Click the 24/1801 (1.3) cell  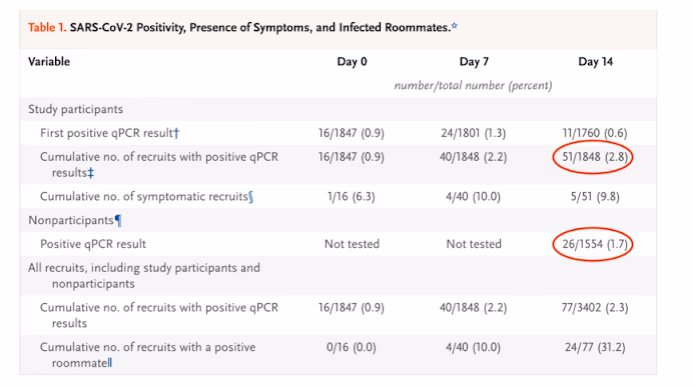pyautogui.click(x=473, y=133)
